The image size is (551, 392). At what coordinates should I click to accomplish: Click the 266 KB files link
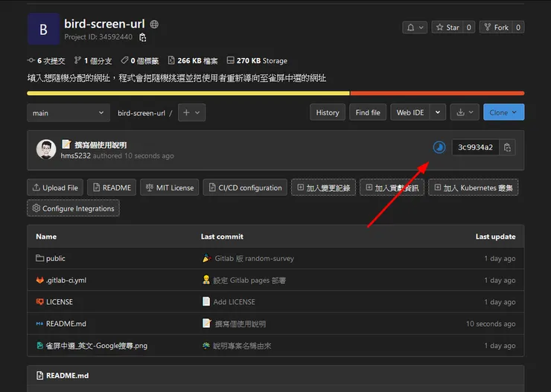click(193, 61)
